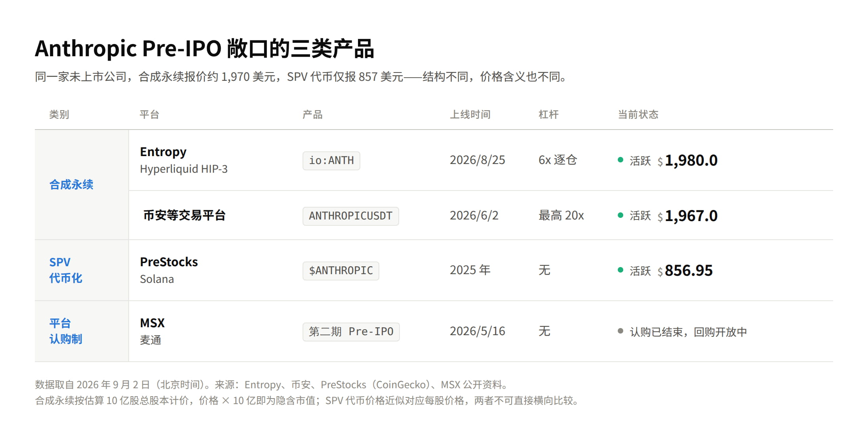Click the '杠杆' column header
Screen dimensions: 868x435
point(548,114)
